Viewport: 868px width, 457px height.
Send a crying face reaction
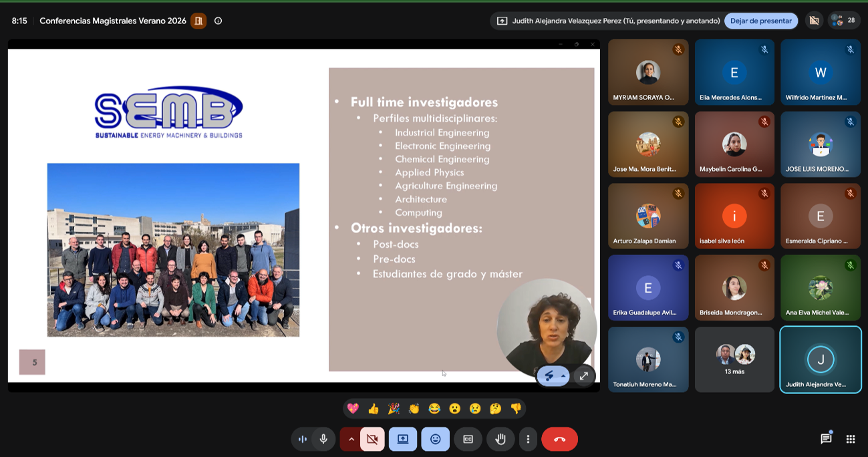475,408
